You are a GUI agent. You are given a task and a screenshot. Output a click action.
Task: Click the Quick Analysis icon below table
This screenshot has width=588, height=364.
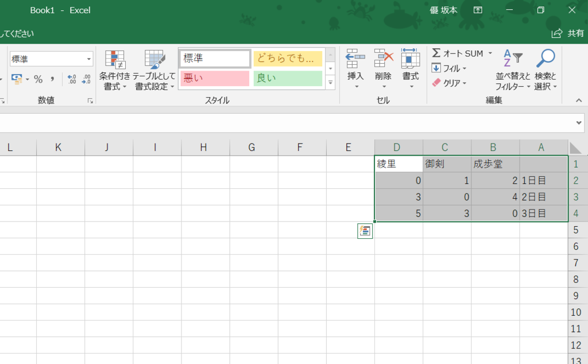pyautogui.click(x=365, y=231)
